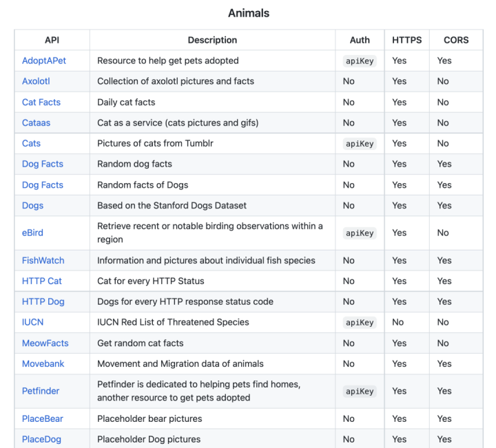496x448 pixels.
Task: Visit the FishWatch link
Action: click(43, 260)
